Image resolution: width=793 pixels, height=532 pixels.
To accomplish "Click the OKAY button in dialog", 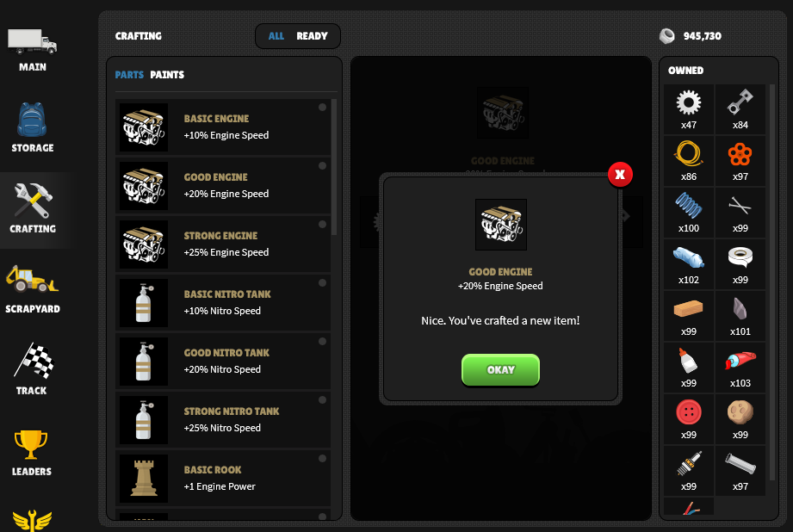I will click(500, 369).
